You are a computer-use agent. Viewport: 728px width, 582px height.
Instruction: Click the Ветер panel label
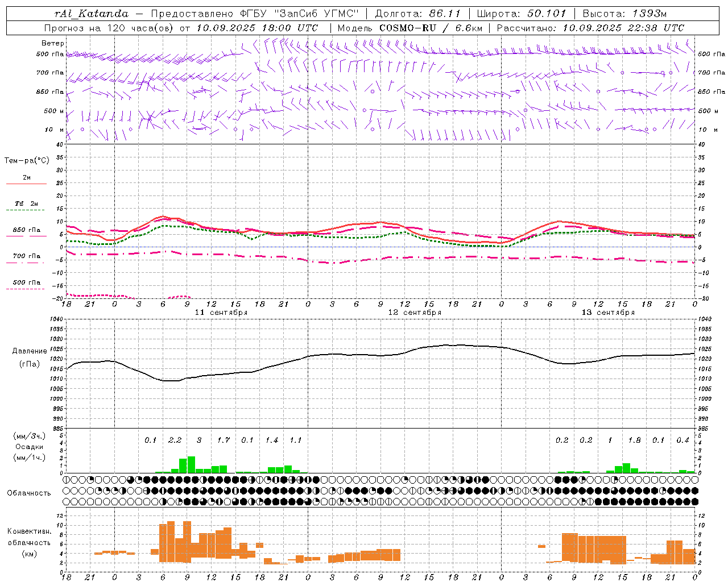(x=53, y=43)
